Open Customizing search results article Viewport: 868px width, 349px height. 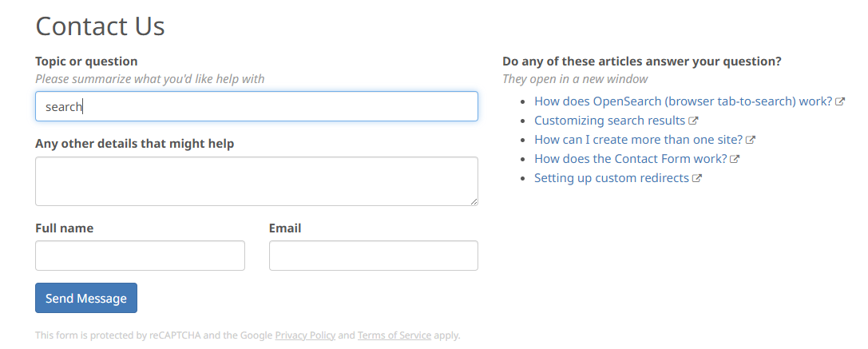pyautogui.click(x=609, y=121)
